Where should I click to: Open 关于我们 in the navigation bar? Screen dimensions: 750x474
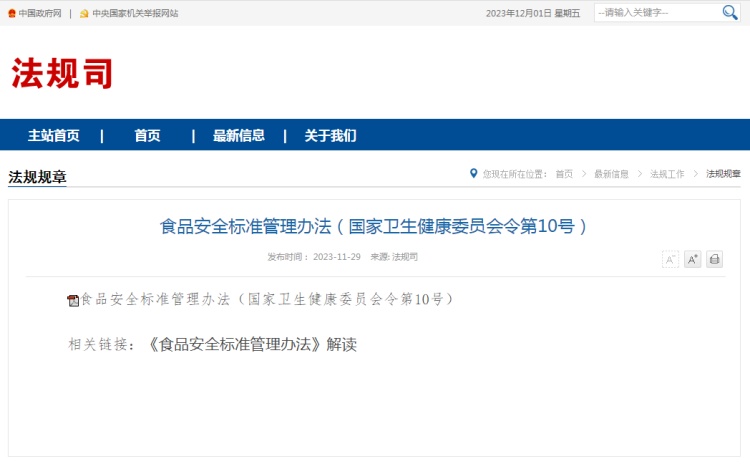click(330, 136)
